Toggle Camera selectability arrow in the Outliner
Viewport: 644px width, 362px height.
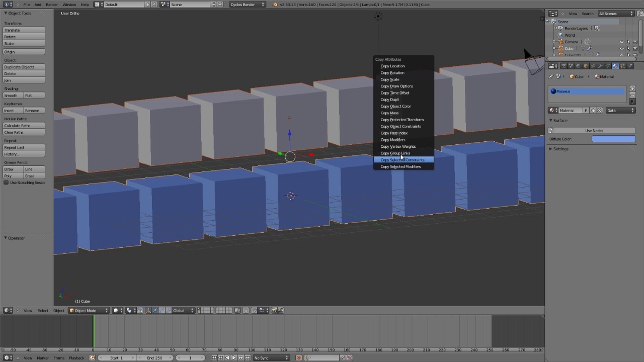tap(628, 42)
